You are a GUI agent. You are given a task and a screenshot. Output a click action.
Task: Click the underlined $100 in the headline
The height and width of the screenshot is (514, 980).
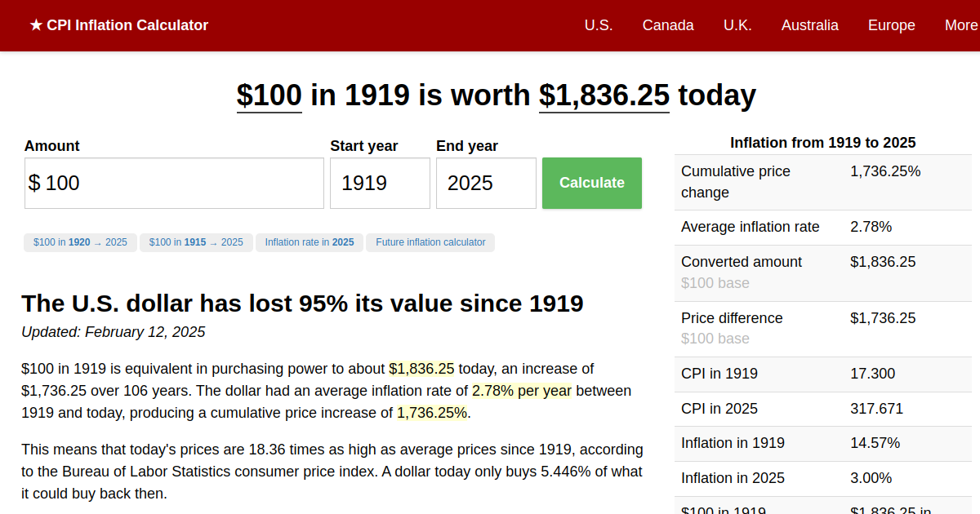(x=269, y=95)
